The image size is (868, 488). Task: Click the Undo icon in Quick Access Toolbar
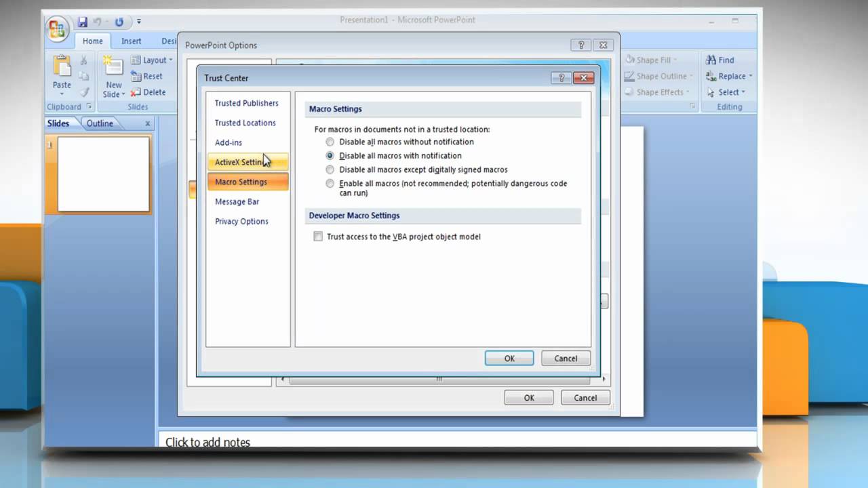pyautogui.click(x=98, y=22)
